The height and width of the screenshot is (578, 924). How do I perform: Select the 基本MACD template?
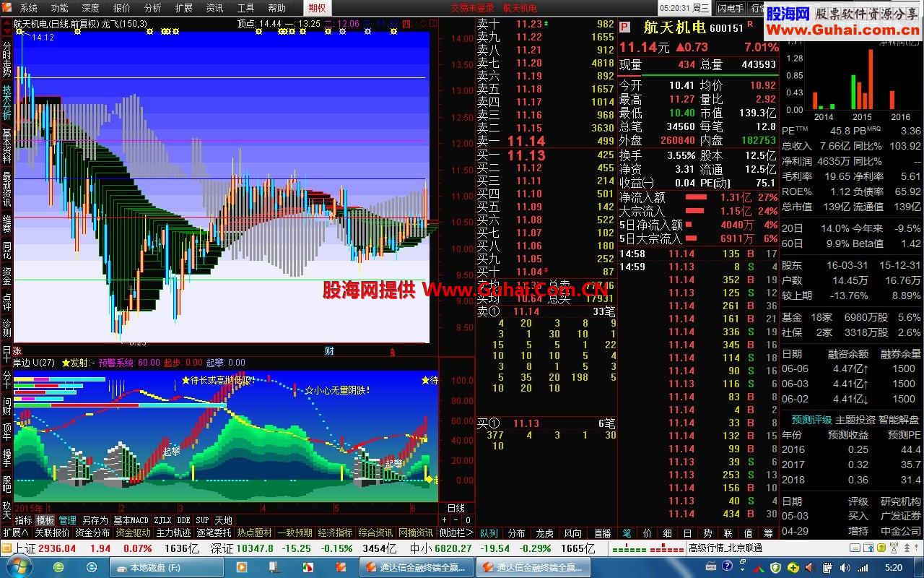click(131, 520)
